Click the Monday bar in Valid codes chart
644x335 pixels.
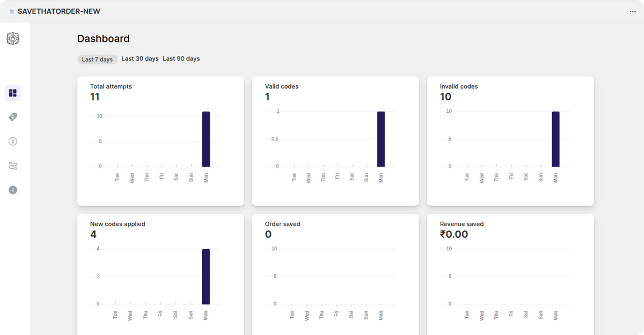point(381,139)
